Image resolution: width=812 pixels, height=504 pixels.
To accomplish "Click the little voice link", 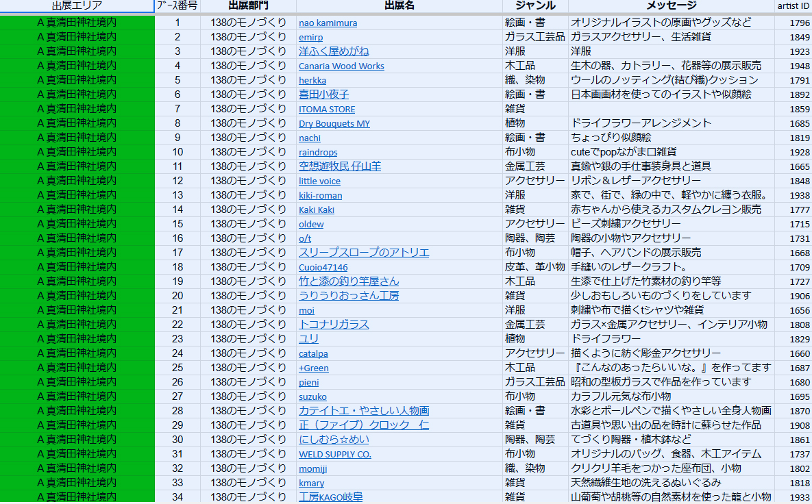I will click(x=319, y=181).
